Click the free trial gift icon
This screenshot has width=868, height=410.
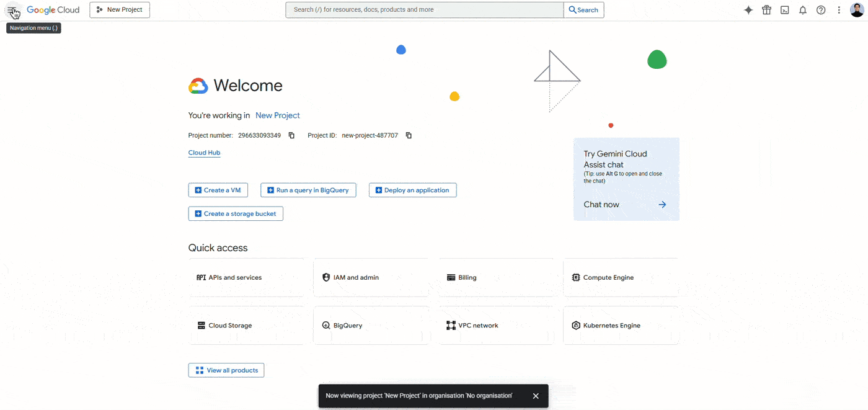point(766,9)
